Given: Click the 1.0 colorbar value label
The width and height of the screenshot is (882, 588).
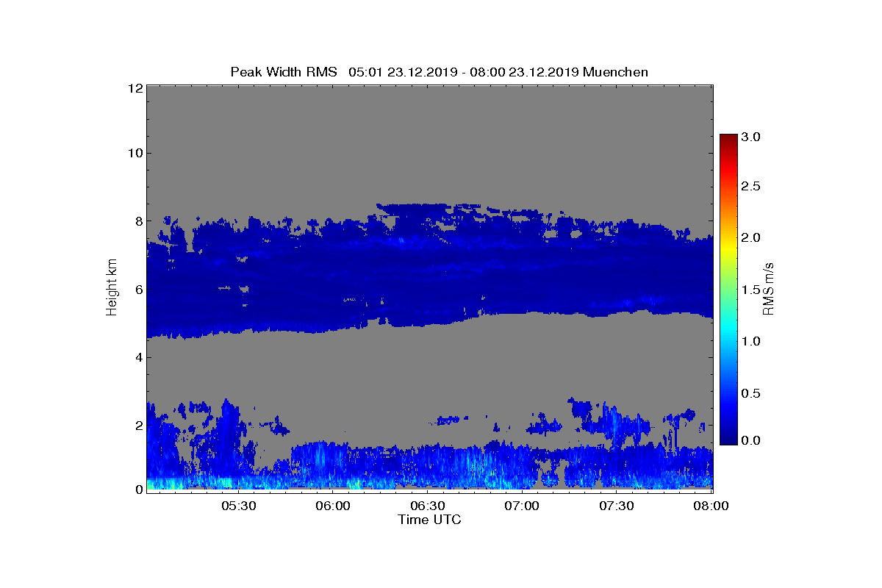Looking at the screenshot, I should pyautogui.click(x=750, y=341).
